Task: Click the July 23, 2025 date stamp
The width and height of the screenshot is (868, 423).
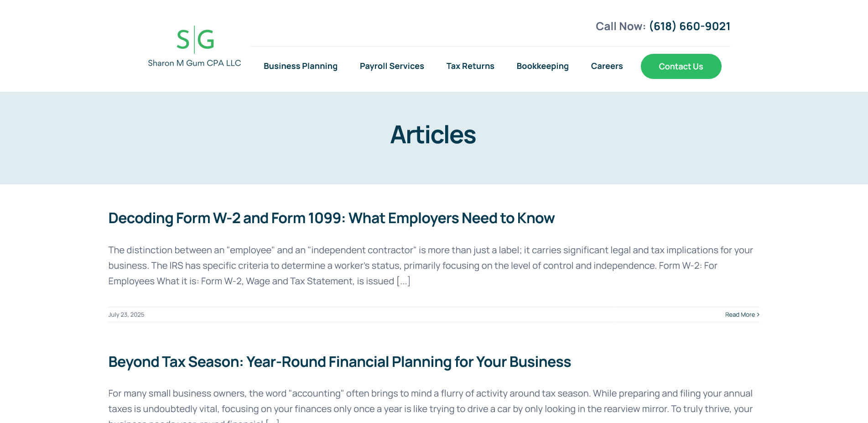Action: tap(125, 314)
